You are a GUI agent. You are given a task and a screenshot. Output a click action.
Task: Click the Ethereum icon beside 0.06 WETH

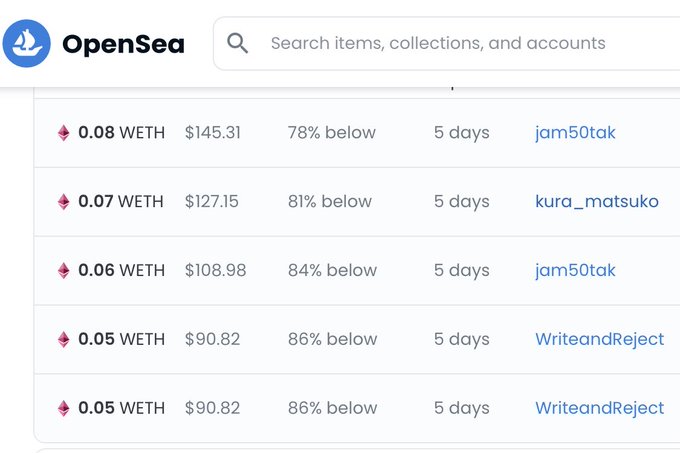pos(64,270)
